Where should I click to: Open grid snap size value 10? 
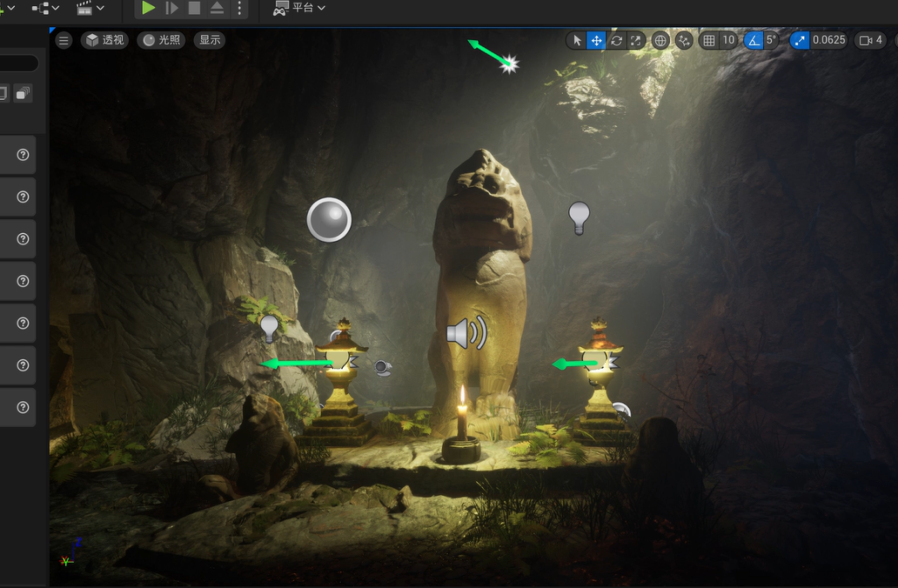coord(729,40)
